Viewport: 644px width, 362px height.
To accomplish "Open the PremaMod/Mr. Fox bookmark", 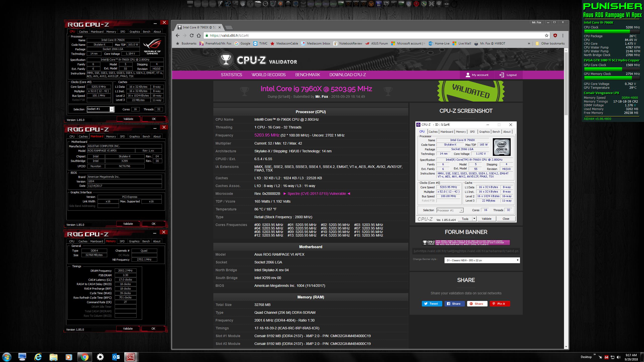I will [215, 43].
